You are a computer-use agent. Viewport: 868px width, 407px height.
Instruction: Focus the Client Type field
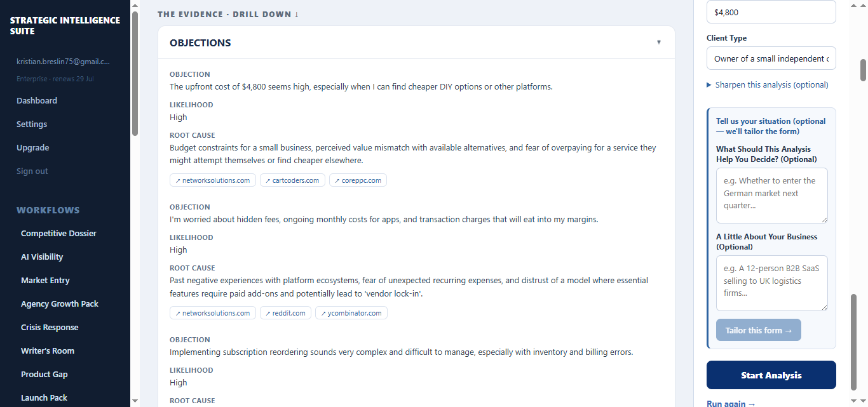point(771,58)
